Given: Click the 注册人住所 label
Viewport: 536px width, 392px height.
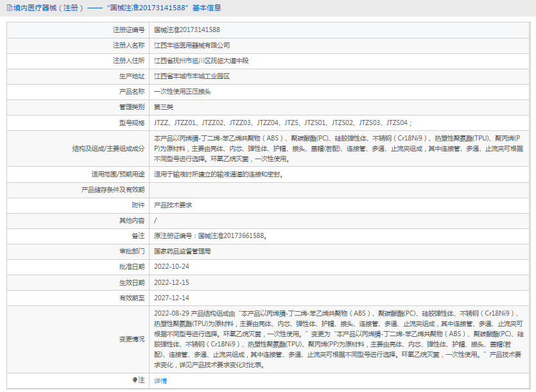Looking at the screenshot, I should pos(128,61).
